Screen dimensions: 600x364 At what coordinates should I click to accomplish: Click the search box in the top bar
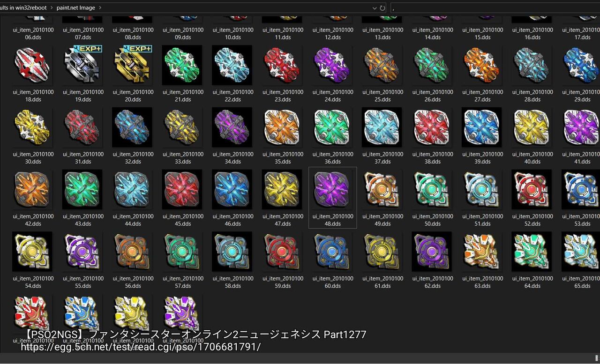(x=495, y=8)
